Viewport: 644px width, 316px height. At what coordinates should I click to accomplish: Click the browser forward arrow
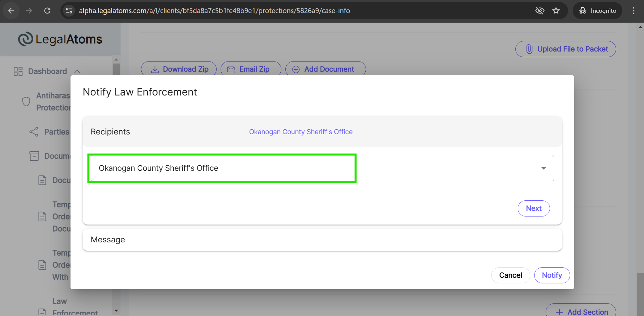(29, 11)
